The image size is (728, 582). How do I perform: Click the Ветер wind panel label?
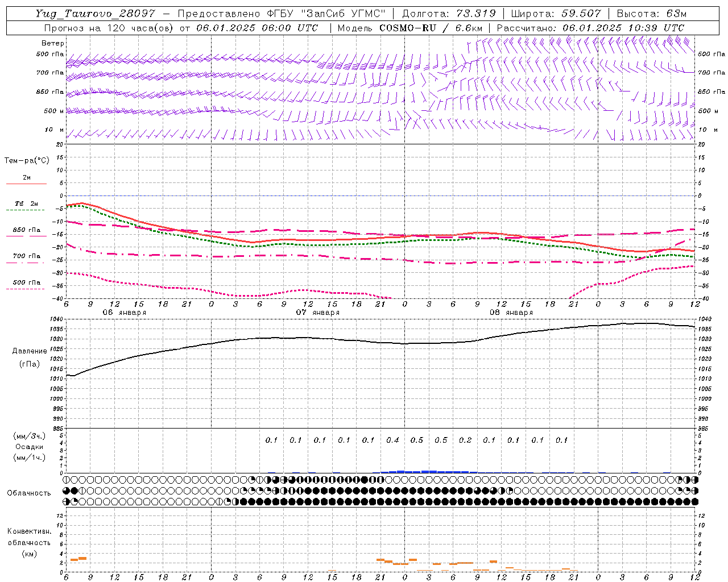pos(53,43)
